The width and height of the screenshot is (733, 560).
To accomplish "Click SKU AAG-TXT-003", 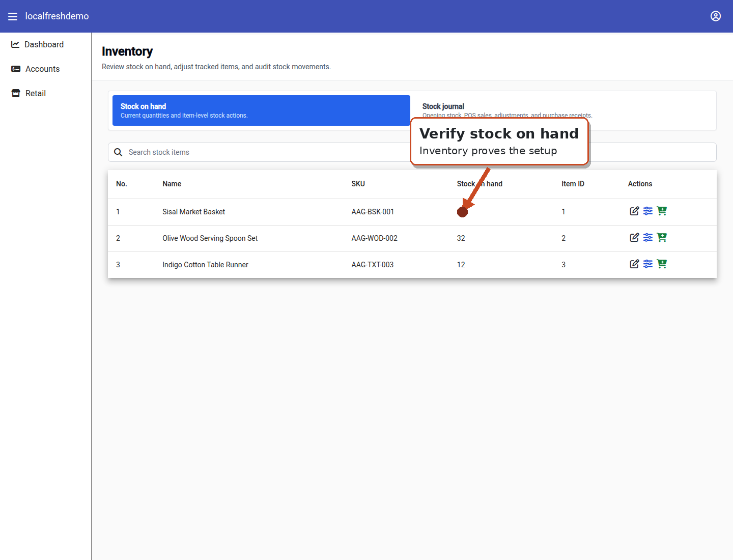I will coord(372,265).
